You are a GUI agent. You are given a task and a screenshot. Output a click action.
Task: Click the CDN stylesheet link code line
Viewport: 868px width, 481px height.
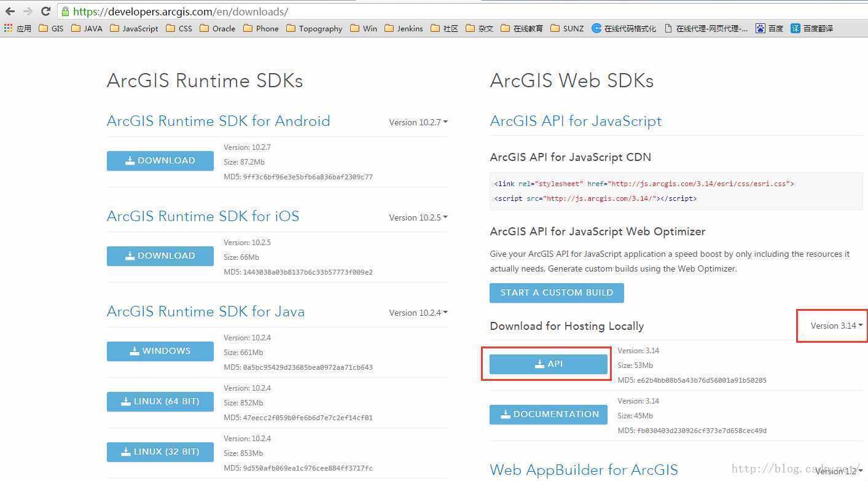coord(644,184)
